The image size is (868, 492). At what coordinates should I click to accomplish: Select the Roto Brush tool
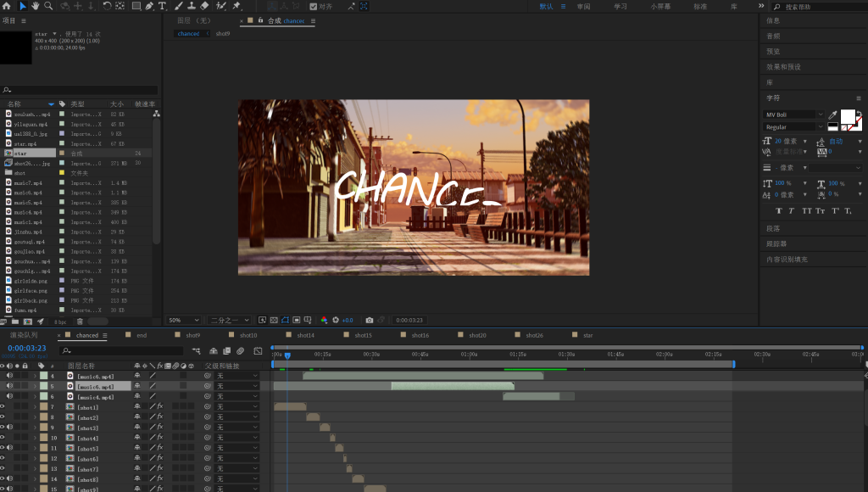[221, 6]
